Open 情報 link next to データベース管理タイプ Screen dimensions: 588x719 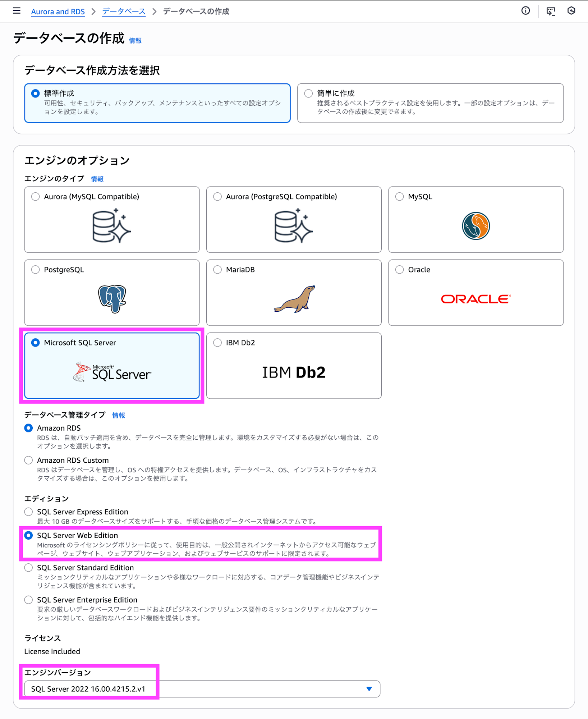coord(118,415)
